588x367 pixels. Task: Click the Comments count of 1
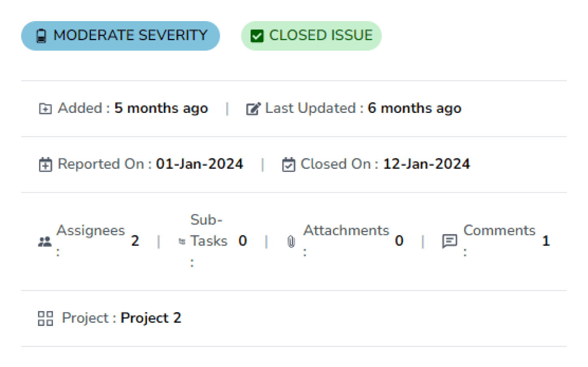coord(546,241)
